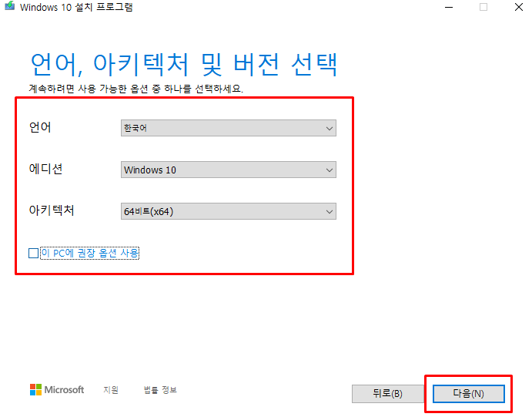Image resolution: width=532 pixels, height=417 pixels.
Task: Open the 아키텍처 dropdown showing 64비트(x64)
Action: pos(229,211)
